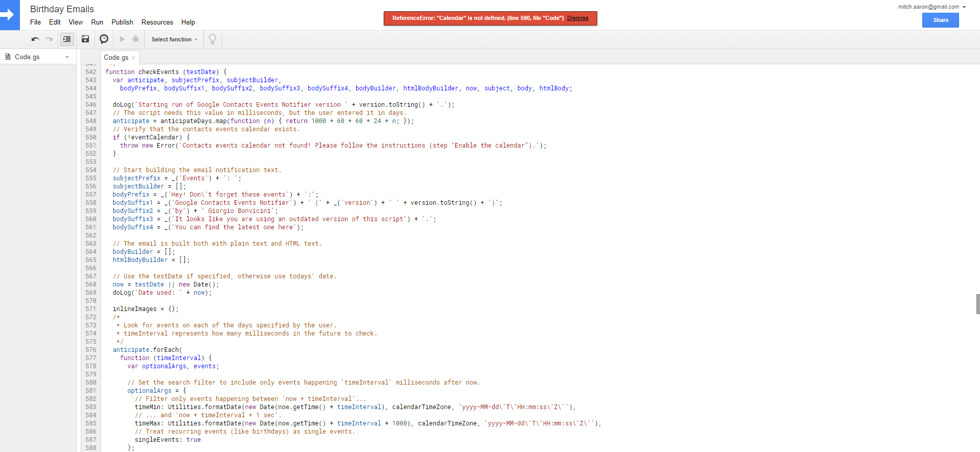
Task: Save the script with disk icon
Action: click(85, 39)
